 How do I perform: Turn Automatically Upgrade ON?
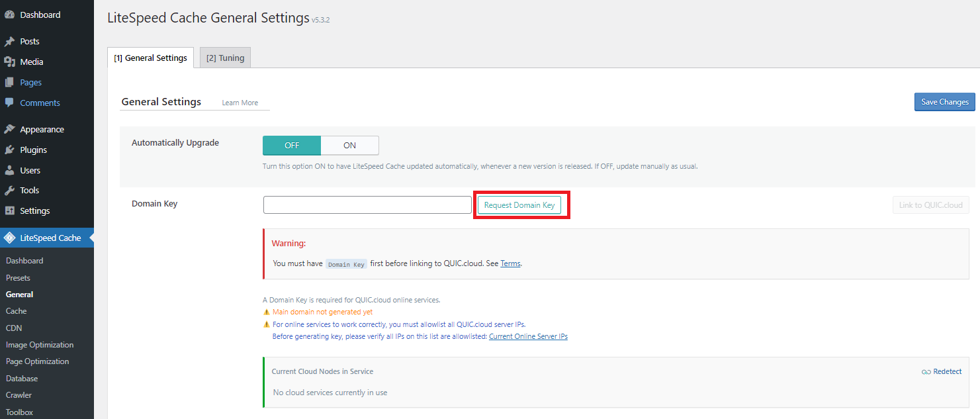point(349,146)
